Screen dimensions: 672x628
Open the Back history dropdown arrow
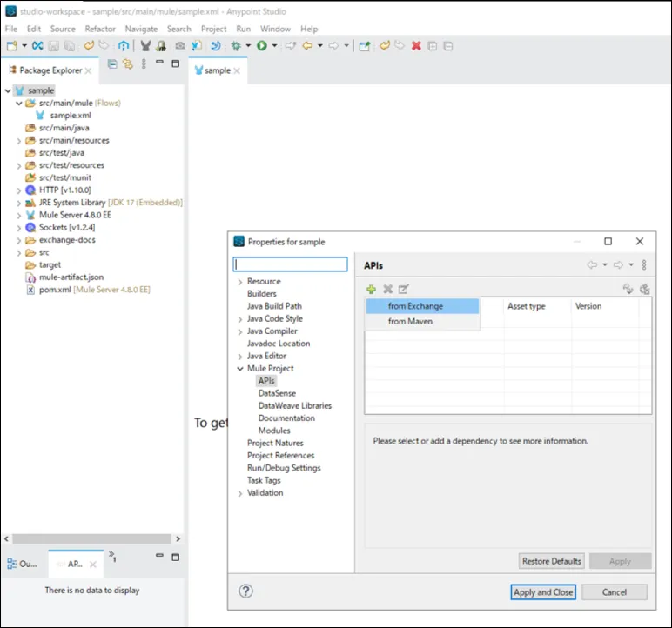(x=320, y=46)
